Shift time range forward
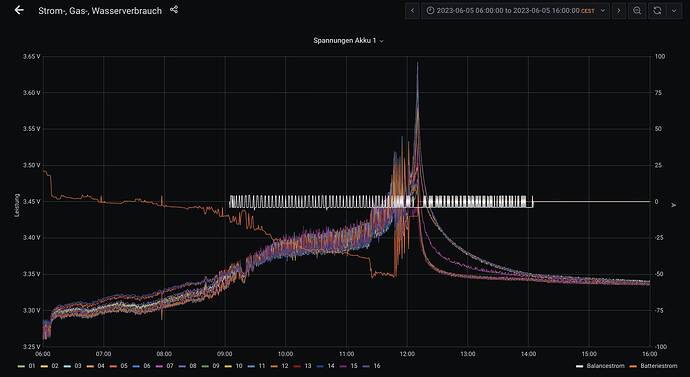The width and height of the screenshot is (690, 377). click(619, 11)
